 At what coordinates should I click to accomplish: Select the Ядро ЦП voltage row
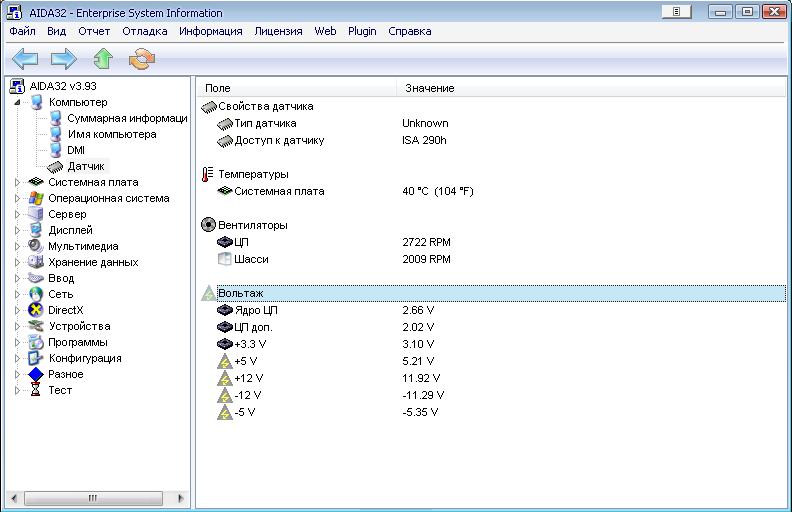click(x=256, y=310)
